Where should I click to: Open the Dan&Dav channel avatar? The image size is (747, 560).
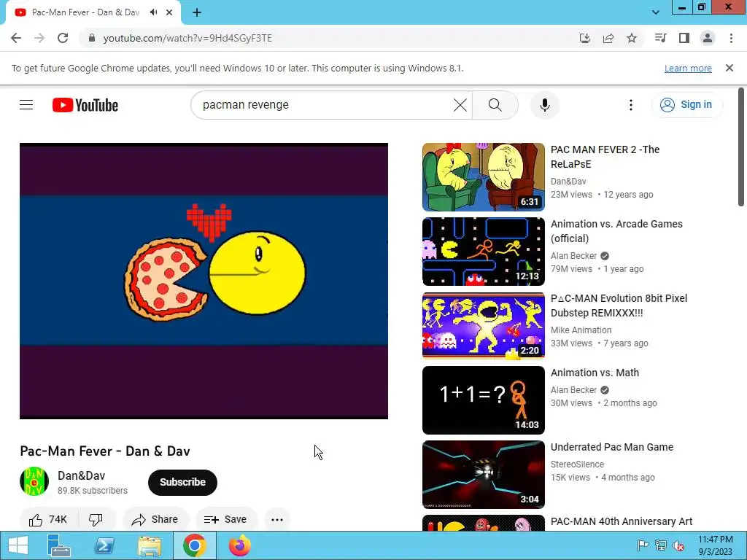pos(34,481)
